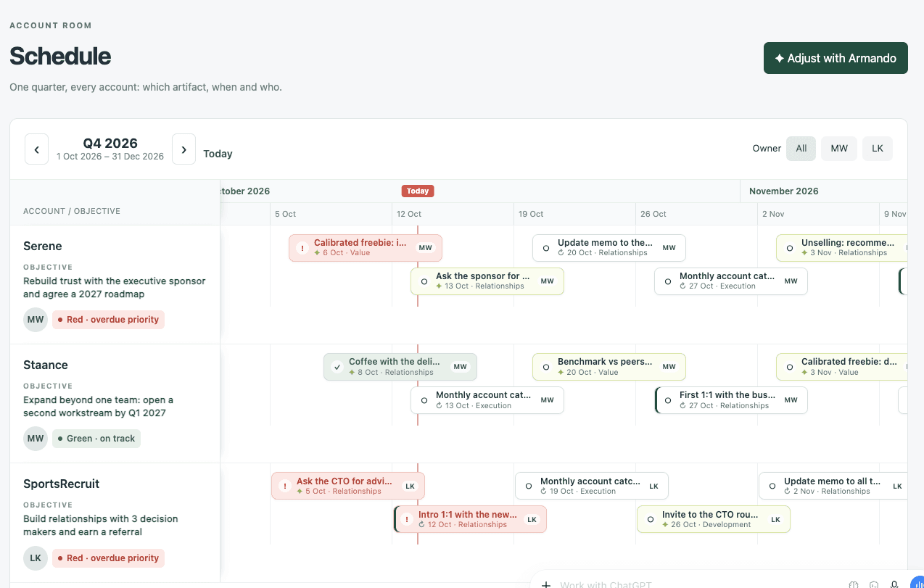Click SportsRecruit's Red · overdue priority status pill
This screenshot has height=588, width=924.
109,558
